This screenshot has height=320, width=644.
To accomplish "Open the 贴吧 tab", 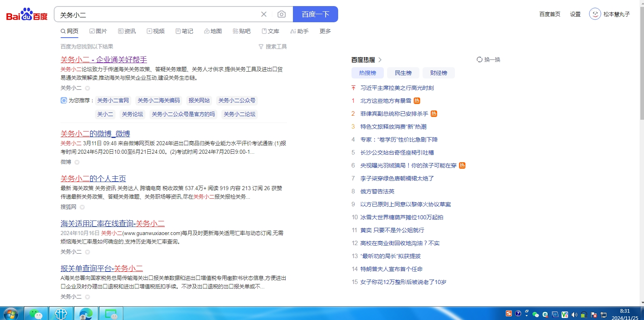I will (242, 31).
